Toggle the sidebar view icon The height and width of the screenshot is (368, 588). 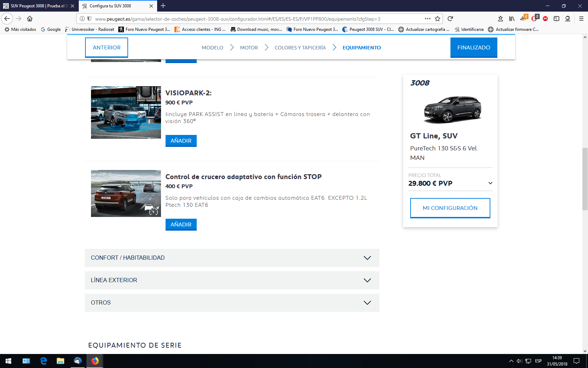click(x=556, y=19)
